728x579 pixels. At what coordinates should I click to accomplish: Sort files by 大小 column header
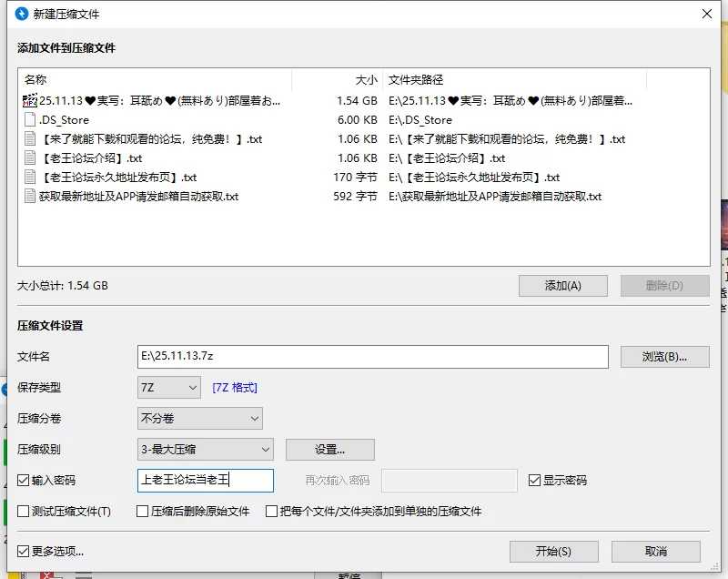coord(338,80)
